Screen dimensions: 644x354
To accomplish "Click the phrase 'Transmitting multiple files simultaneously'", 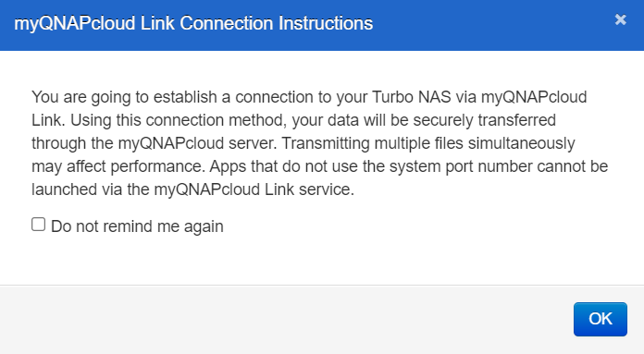I will (428, 143).
